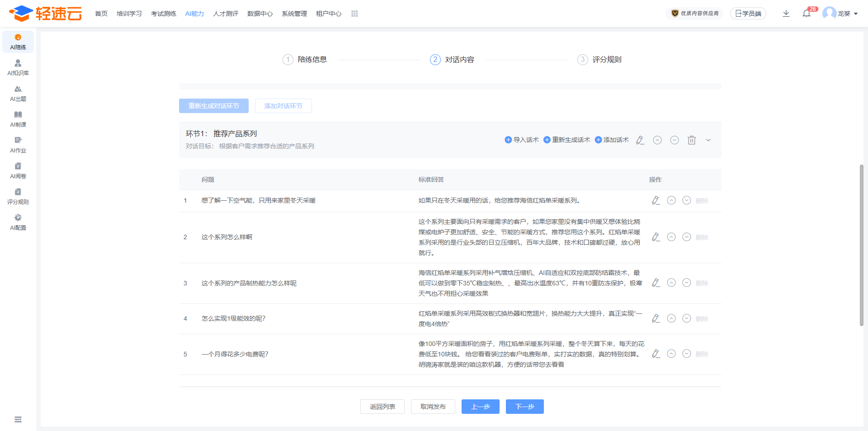
Task: Move row 2 up with arrow icon
Action: click(x=671, y=237)
